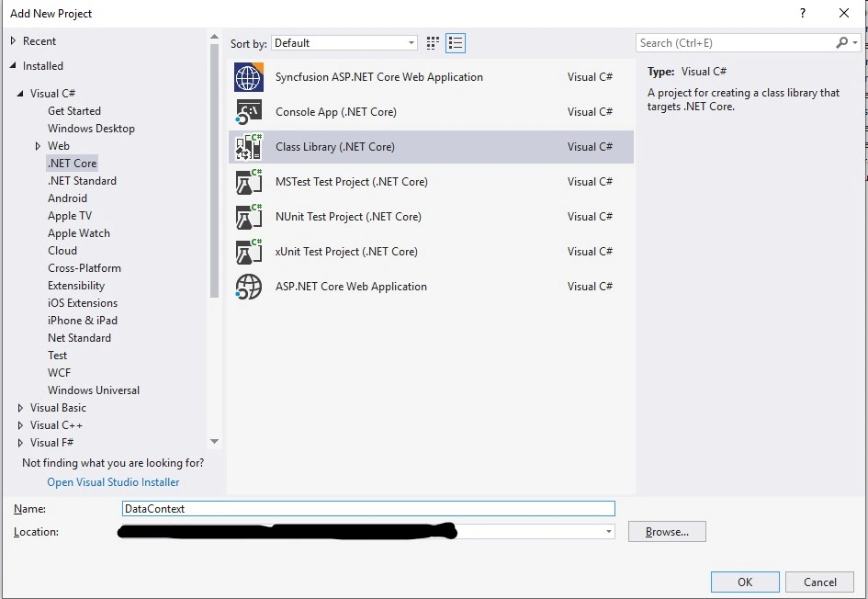Screen dimensions: 868x599
Task: Open the Sort by Default dropdown
Action: (344, 43)
